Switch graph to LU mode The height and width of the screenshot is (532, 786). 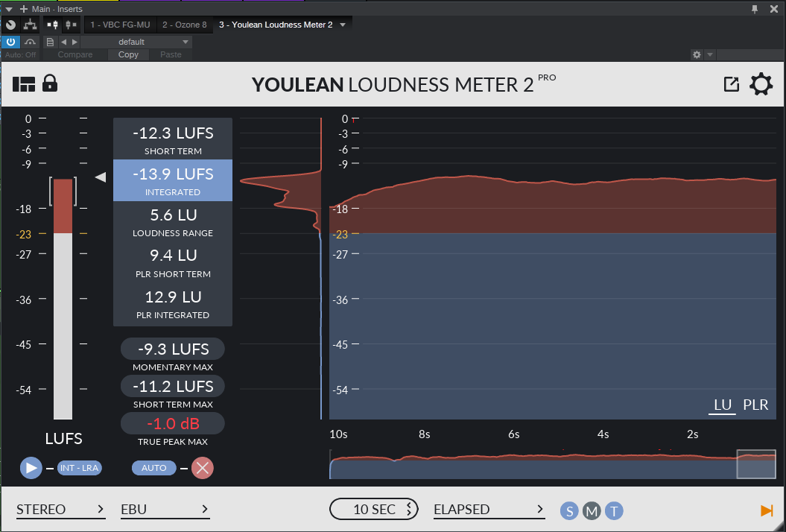pyautogui.click(x=723, y=405)
